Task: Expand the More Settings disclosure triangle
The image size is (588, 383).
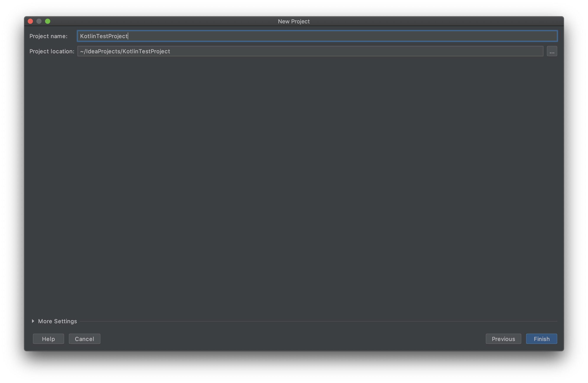Action: [33, 321]
